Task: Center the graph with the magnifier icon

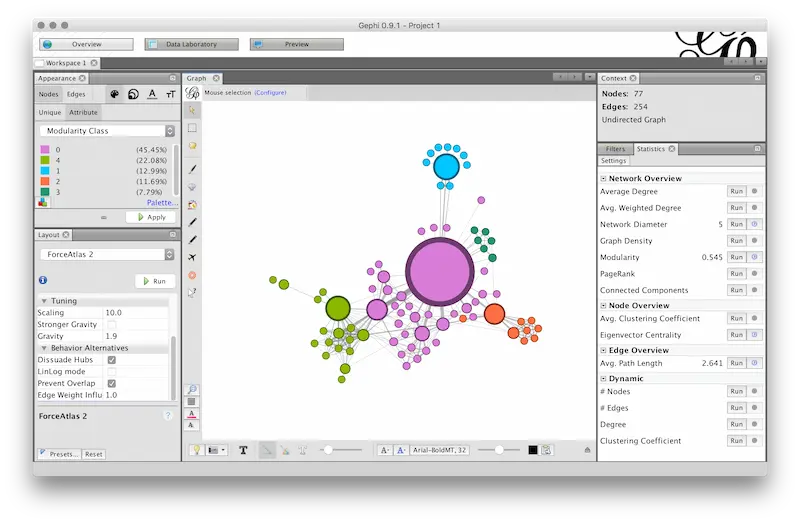Action: pyautogui.click(x=192, y=390)
